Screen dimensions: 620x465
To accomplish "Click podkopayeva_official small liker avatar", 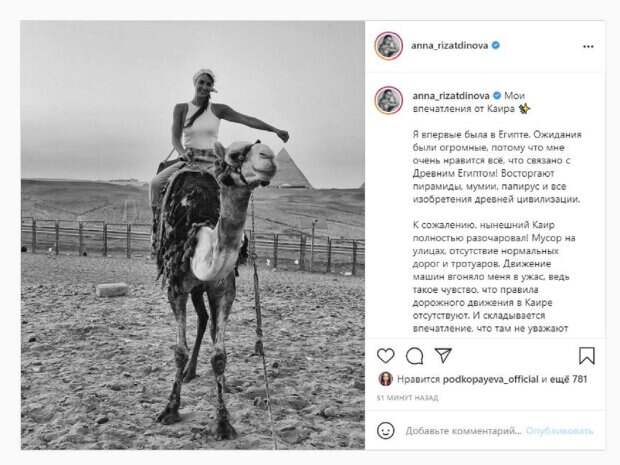I will pos(386,379).
